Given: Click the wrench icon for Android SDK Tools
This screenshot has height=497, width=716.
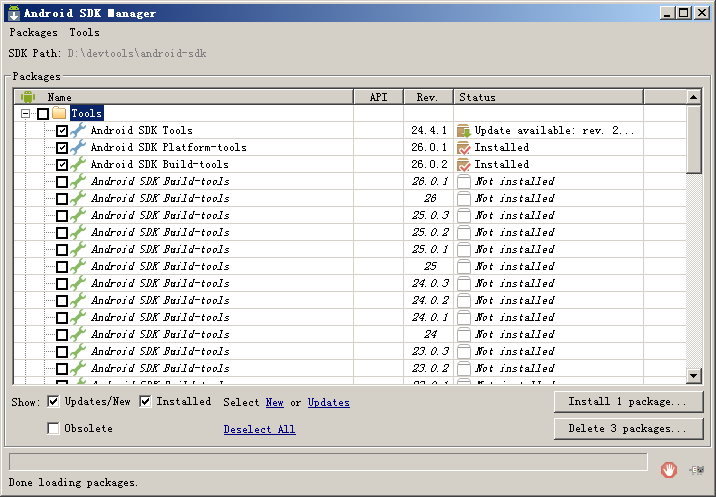Looking at the screenshot, I should point(78,130).
